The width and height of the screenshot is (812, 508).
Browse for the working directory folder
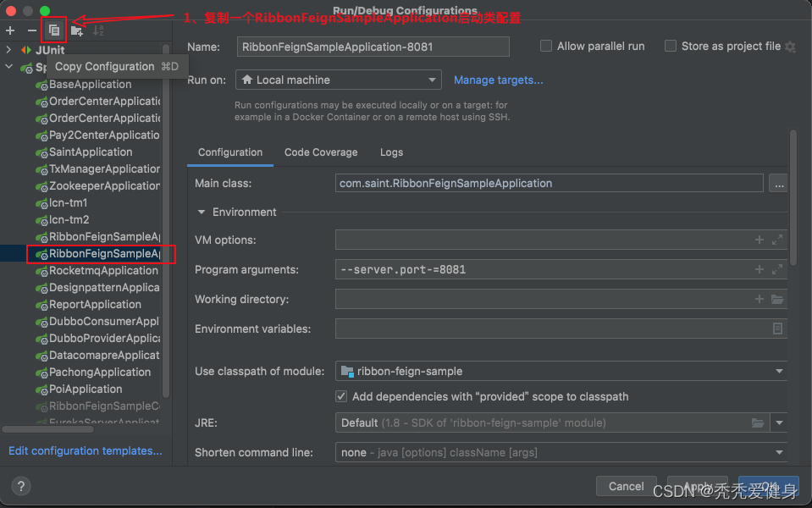(776, 299)
